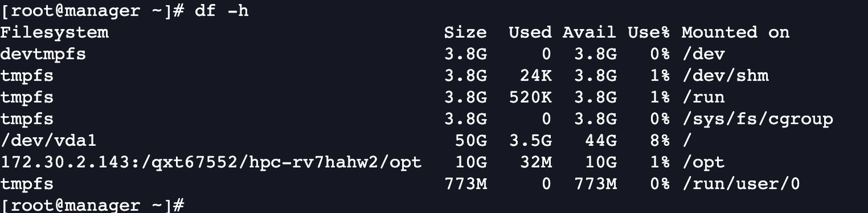Click the 520K used value
The width and height of the screenshot is (868, 213).
pyautogui.click(x=531, y=98)
